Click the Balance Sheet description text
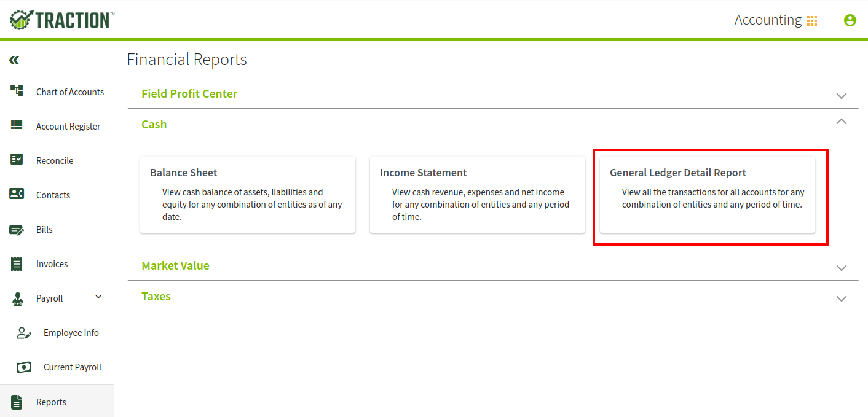868x417 pixels. [252, 205]
